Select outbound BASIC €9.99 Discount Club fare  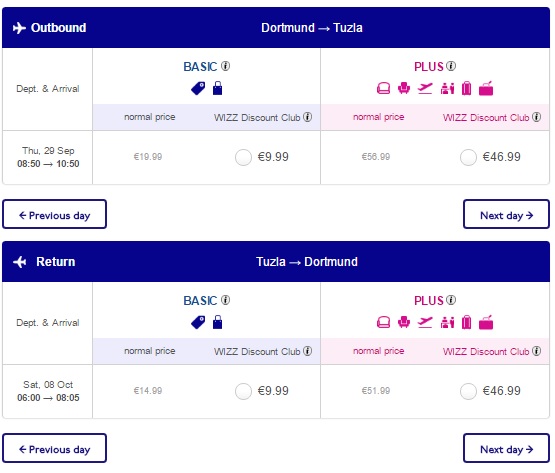point(243,157)
